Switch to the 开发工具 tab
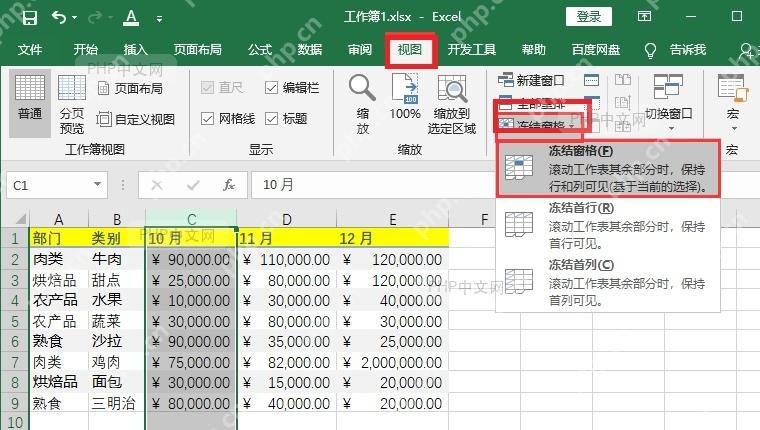760x430 pixels. click(472, 49)
